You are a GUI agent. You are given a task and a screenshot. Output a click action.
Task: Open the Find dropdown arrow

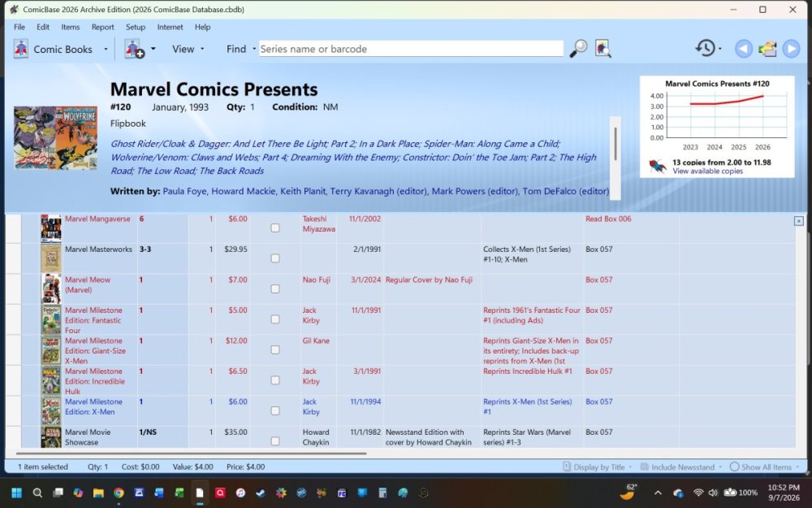(x=254, y=49)
